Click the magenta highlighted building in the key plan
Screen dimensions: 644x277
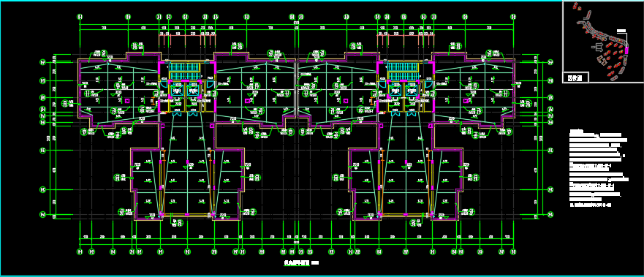click(626, 51)
